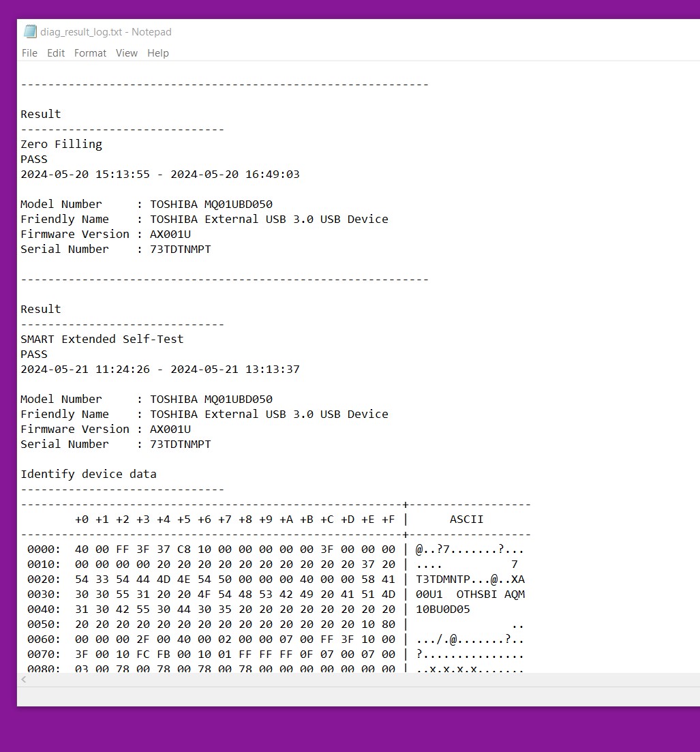The width and height of the screenshot is (700, 752).
Task: Click the 2024-05-21 13:13:37 end timestamp
Action: click(x=235, y=369)
